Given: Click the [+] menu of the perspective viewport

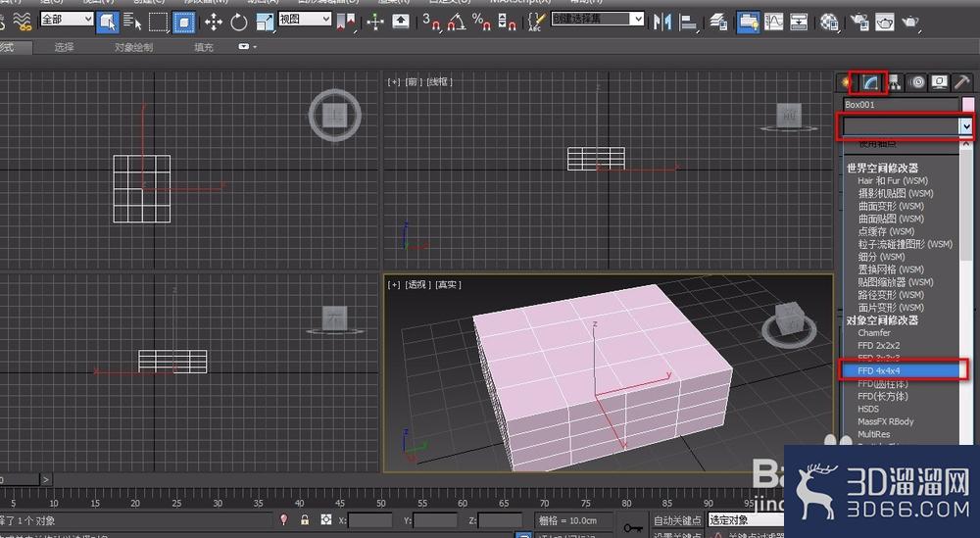Looking at the screenshot, I should [x=394, y=285].
